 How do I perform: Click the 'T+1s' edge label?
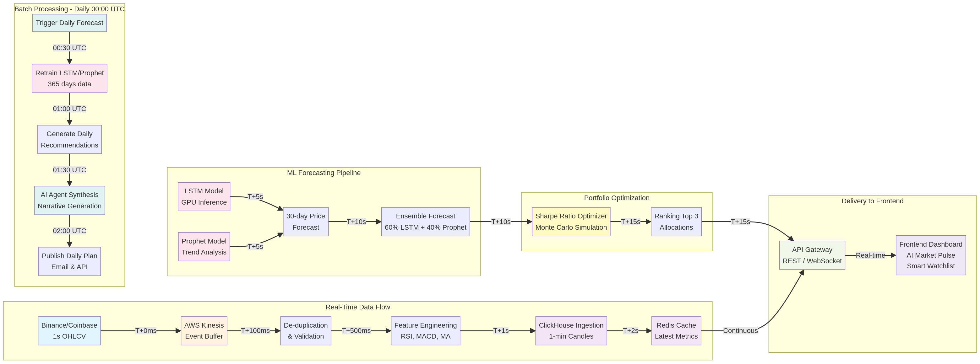click(x=501, y=330)
